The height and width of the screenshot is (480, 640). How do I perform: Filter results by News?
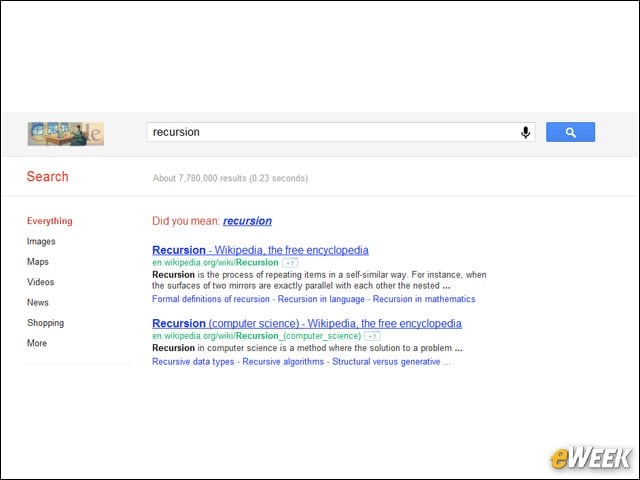[38, 302]
